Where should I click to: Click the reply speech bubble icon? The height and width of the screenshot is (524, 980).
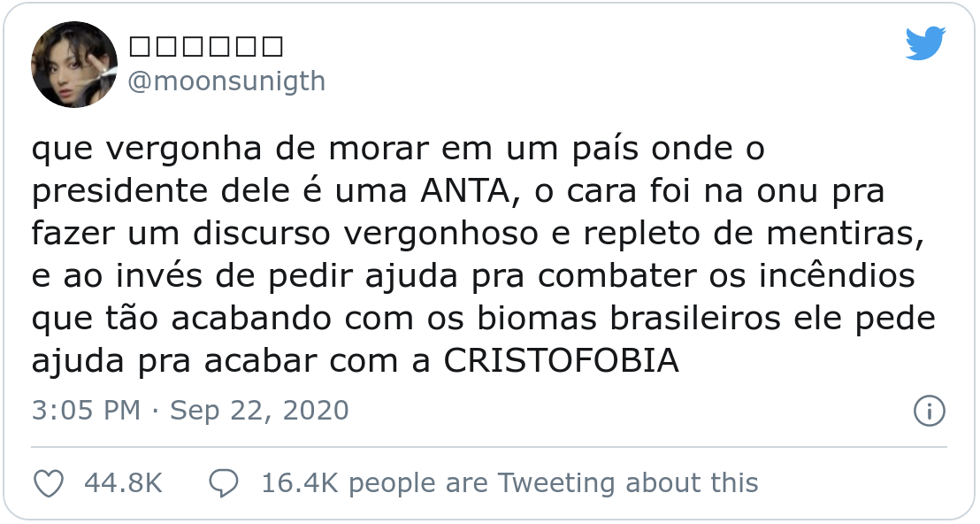[x=223, y=483]
